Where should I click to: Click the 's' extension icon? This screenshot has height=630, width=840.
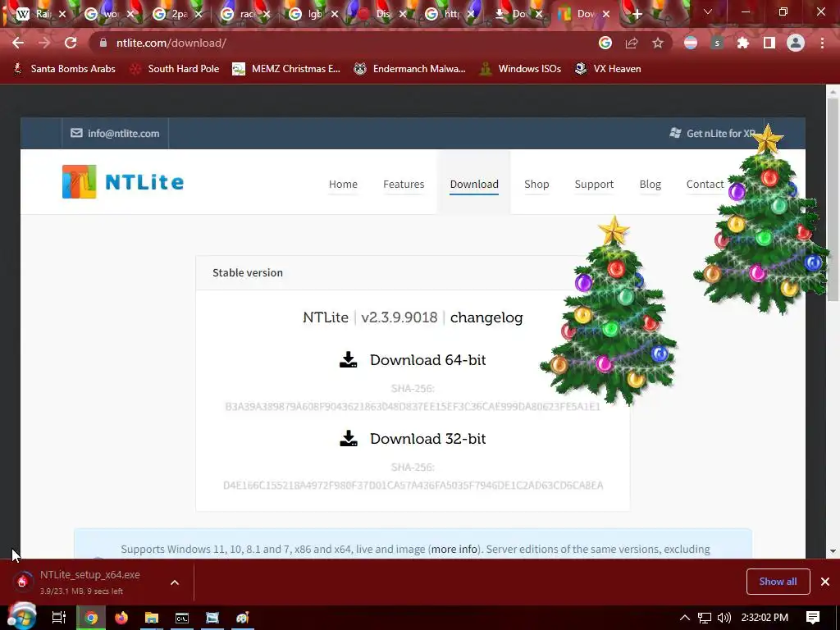point(717,43)
